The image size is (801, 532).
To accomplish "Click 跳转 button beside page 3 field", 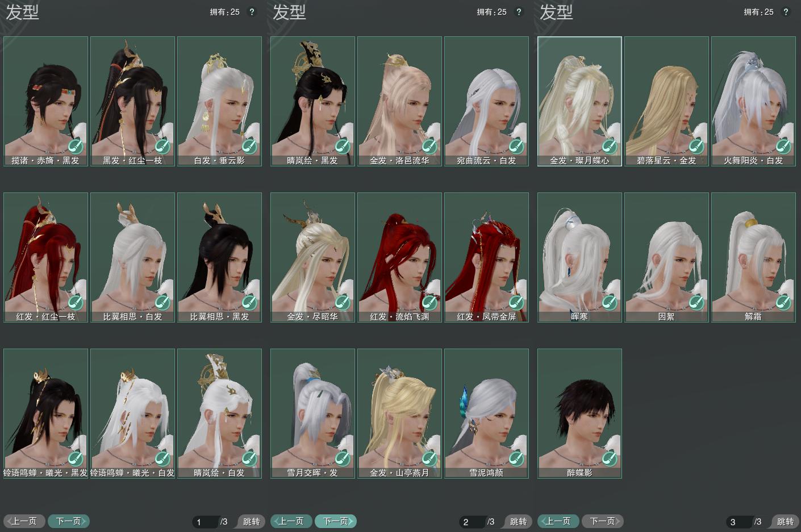I will tap(785, 521).
